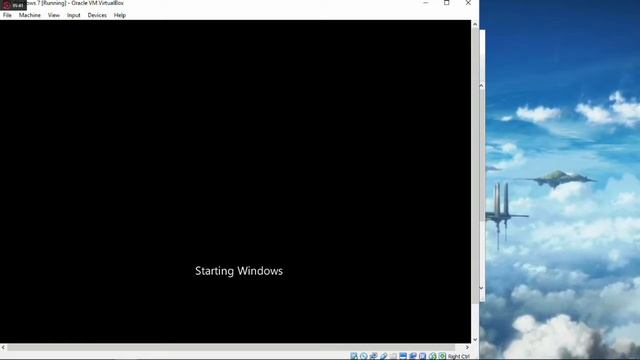This screenshot has height=360, width=640.
Task: Click the USB devices status icon
Action: pyautogui.click(x=383, y=356)
